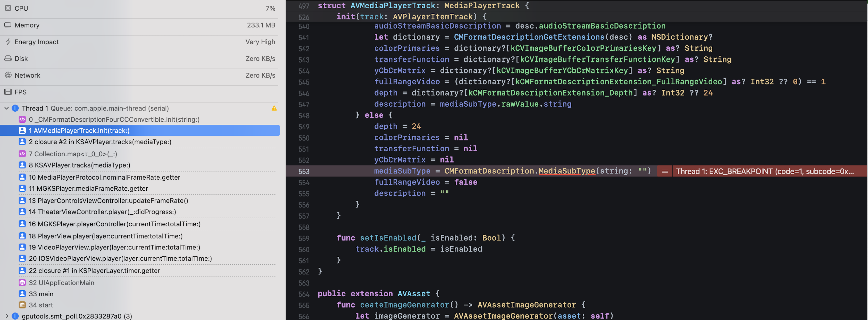Open the Memory report gauge
The height and width of the screenshot is (320, 868).
(x=8, y=25)
